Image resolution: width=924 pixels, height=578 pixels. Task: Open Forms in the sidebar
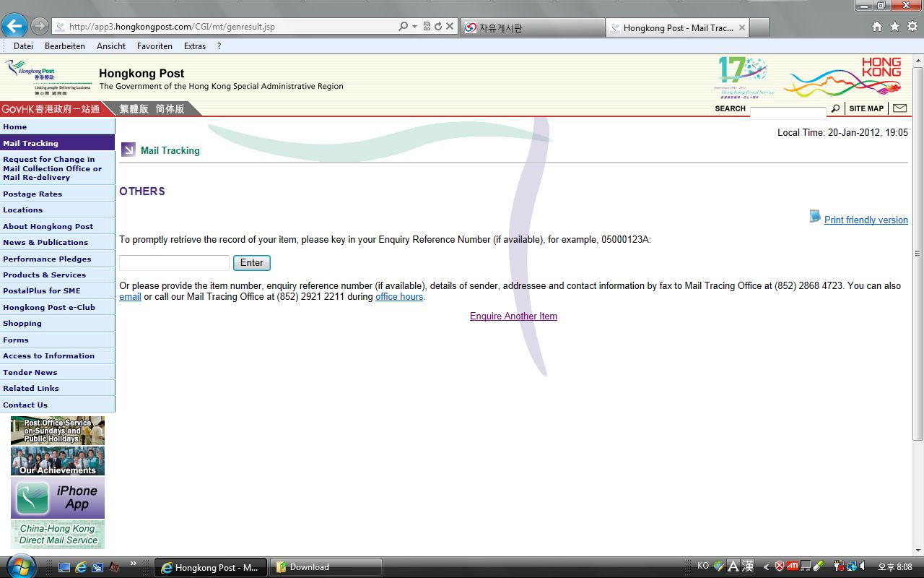58,340
